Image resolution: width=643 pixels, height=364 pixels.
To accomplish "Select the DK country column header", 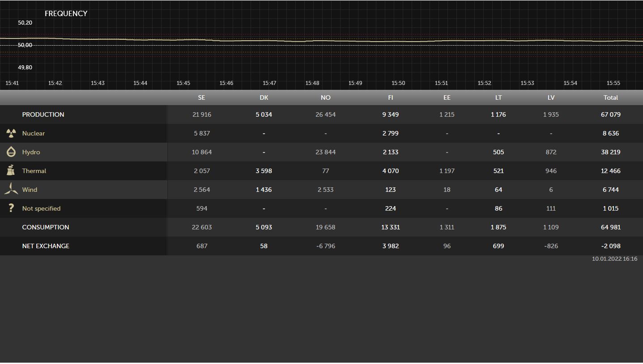I will point(264,97).
